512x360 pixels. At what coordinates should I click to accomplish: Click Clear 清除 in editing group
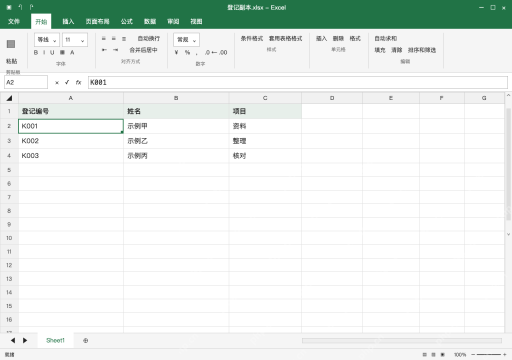click(x=396, y=50)
